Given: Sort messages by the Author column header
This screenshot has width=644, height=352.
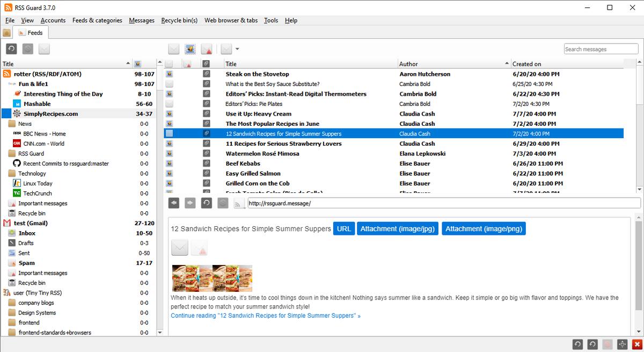Looking at the screenshot, I should coord(454,64).
